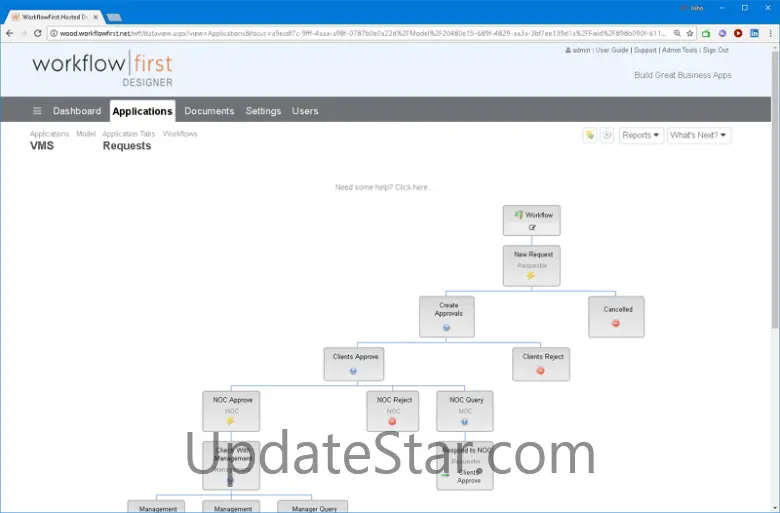Viewport: 780px width, 513px height.
Task: Click the blue purple round extension icon
Action: click(722, 33)
